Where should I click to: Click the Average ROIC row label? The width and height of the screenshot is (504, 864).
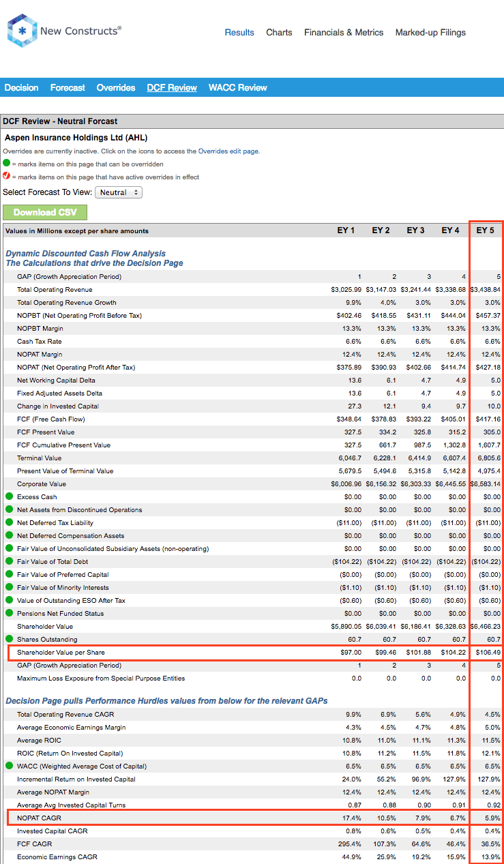(x=39, y=740)
